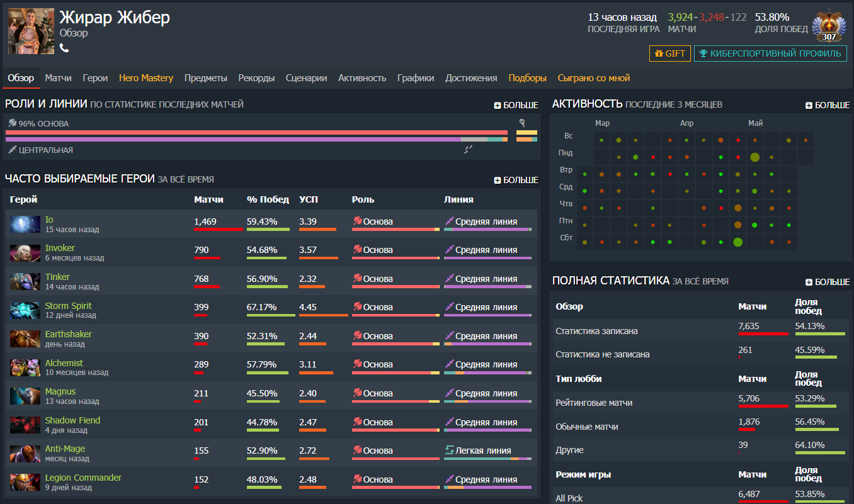Click the rank medal badge showing 307
This screenshot has width=854, height=504.
[x=828, y=26]
